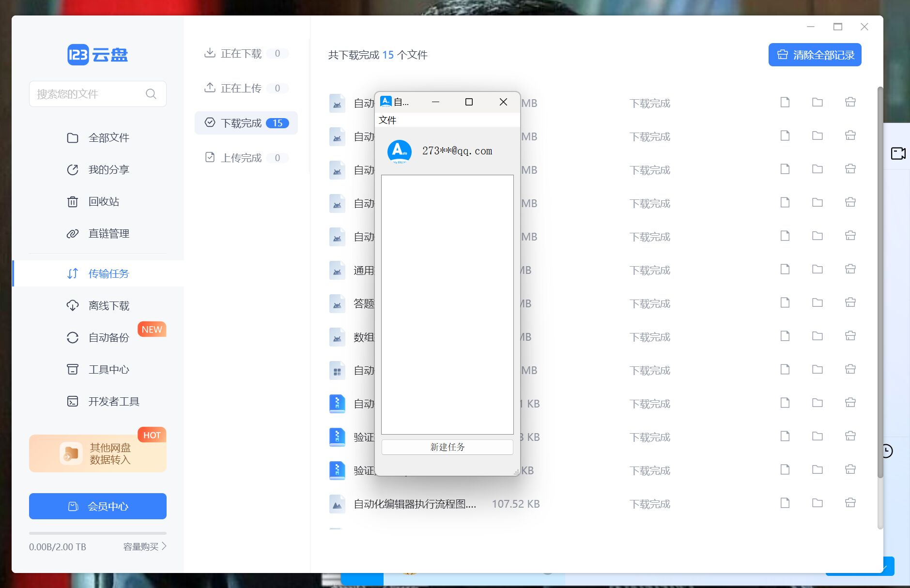The image size is (910, 588).
Task: Click the search magnifier icon
Action: click(151, 94)
